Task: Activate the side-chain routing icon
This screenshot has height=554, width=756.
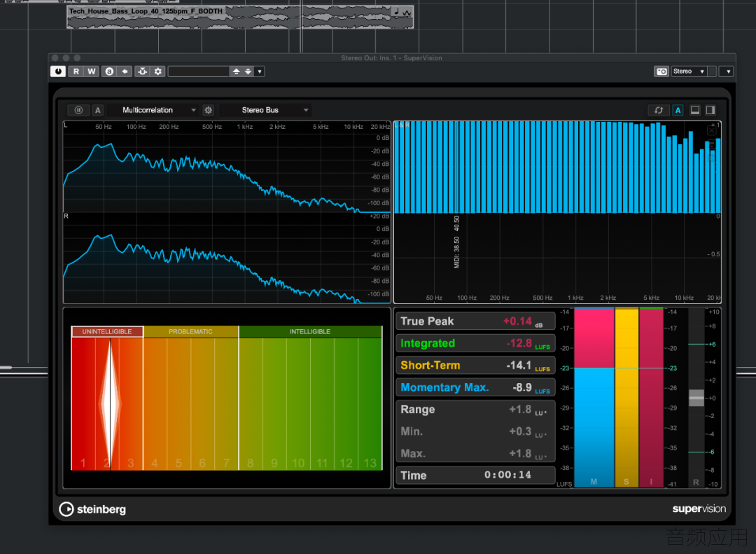Action: pos(142,71)
